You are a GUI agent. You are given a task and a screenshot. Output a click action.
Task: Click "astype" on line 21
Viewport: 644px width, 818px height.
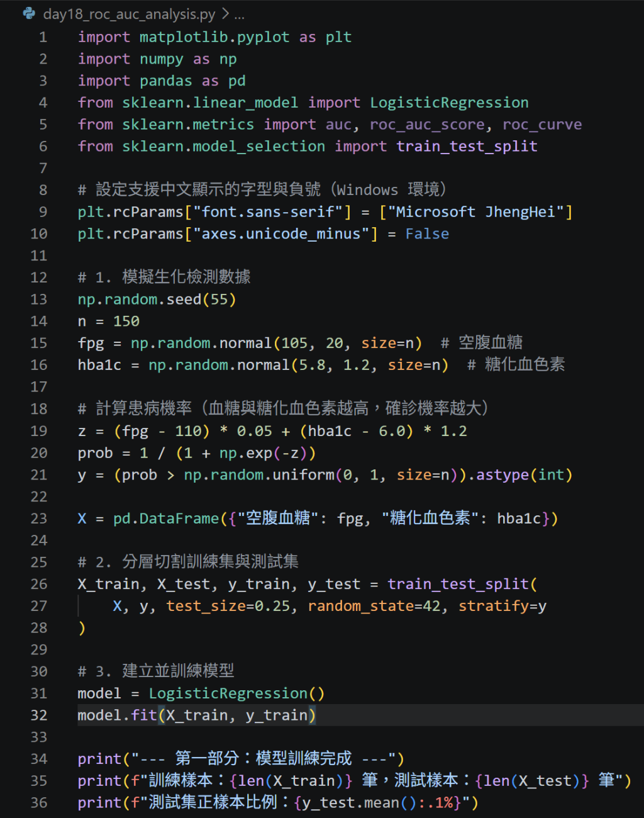click(502, 475)
